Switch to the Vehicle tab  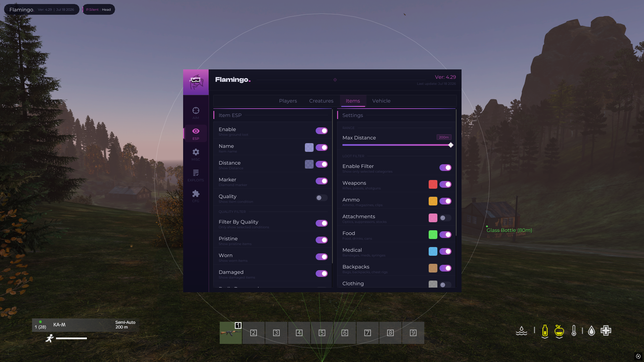(381, 101)
